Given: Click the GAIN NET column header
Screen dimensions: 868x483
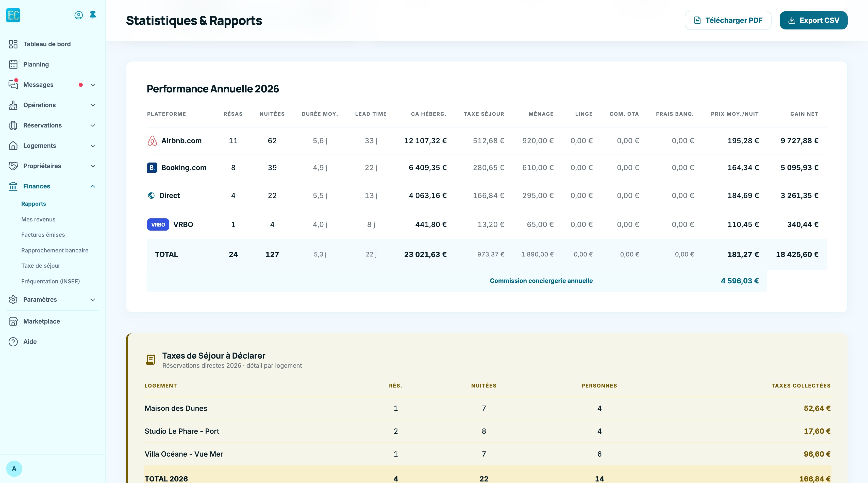Looking at the screenshot, I should 804,114.
